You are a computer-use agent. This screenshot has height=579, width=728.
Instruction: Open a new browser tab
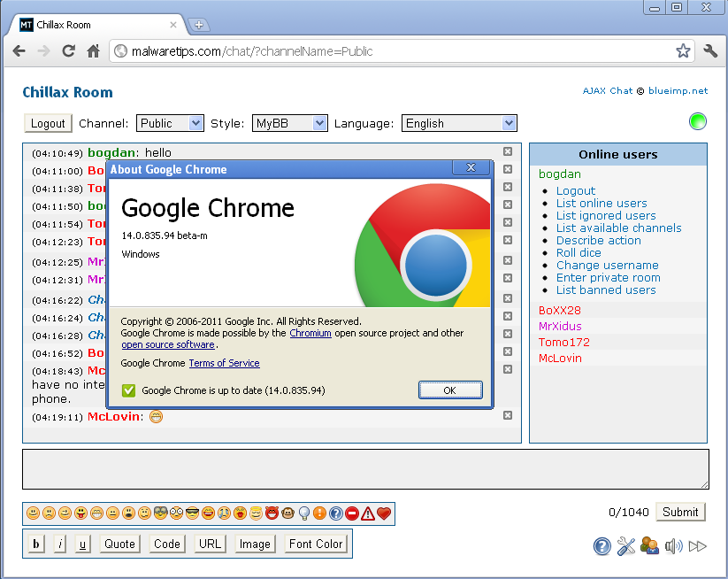199,25
